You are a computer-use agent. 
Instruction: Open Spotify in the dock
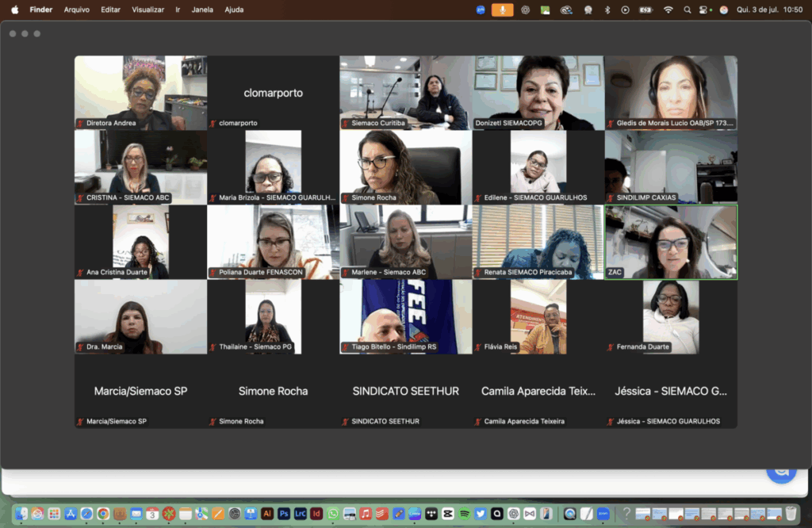[465, 514]
